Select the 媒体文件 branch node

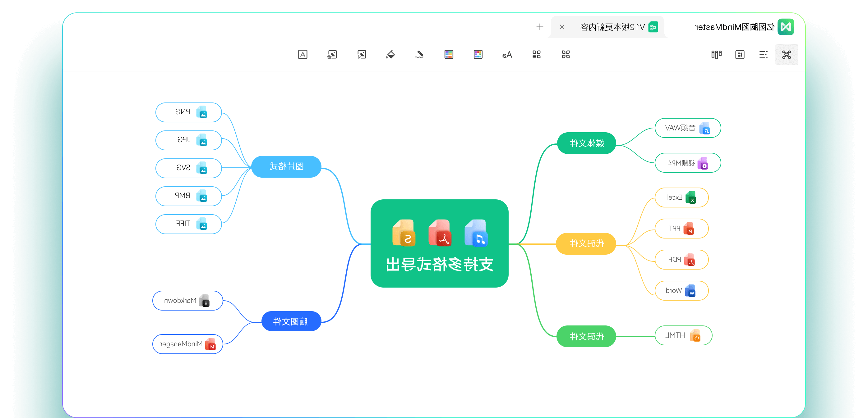[x=587, y=143]
